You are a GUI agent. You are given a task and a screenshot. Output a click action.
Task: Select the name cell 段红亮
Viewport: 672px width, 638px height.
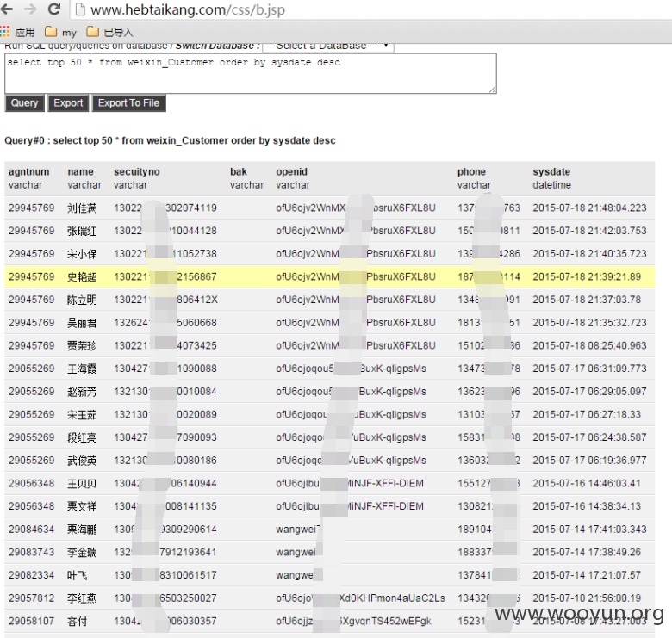point(82,437)
